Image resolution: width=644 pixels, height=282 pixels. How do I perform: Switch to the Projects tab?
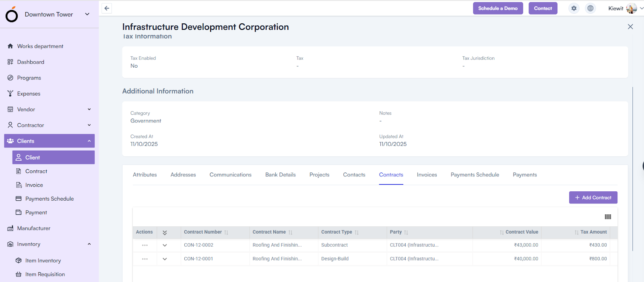[x=320, y=175]
